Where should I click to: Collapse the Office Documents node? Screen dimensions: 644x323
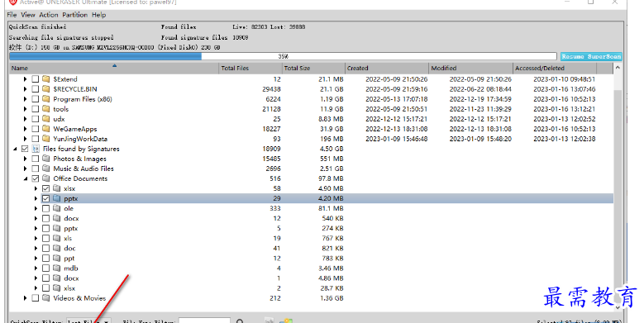25,178
